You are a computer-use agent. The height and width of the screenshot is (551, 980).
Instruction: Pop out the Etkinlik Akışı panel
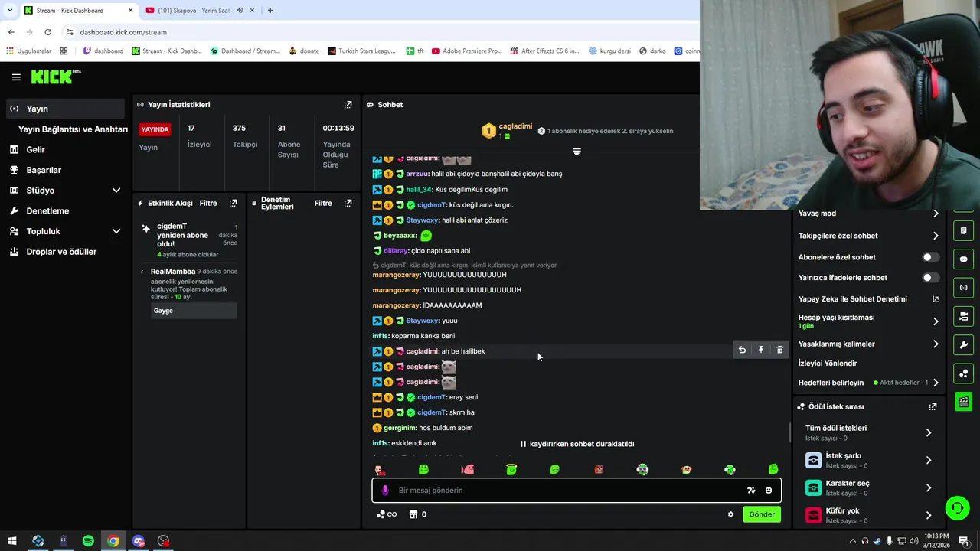click(x=234, y=203)
